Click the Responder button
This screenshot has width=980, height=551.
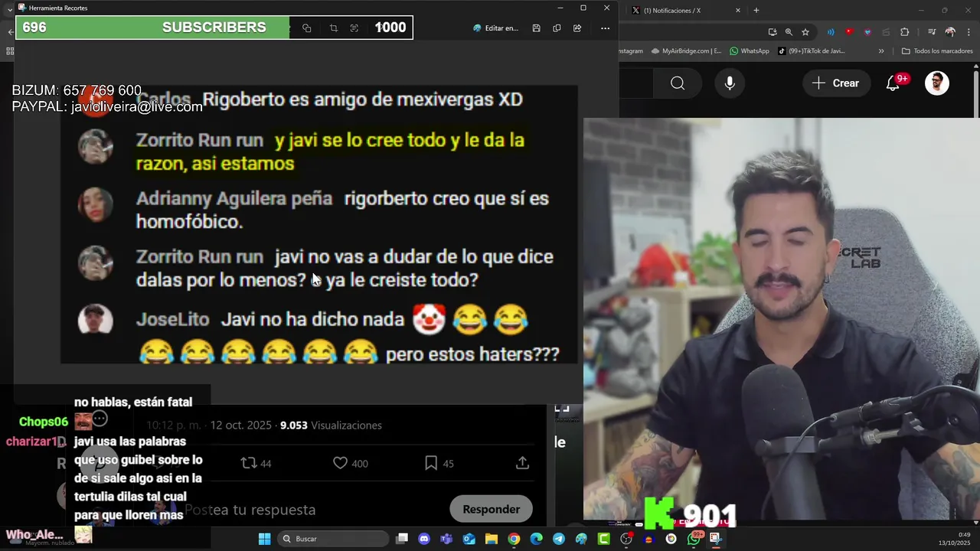coord(491,509)
